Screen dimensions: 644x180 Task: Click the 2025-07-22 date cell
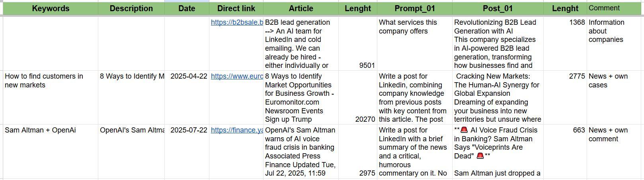click(189, 130)
